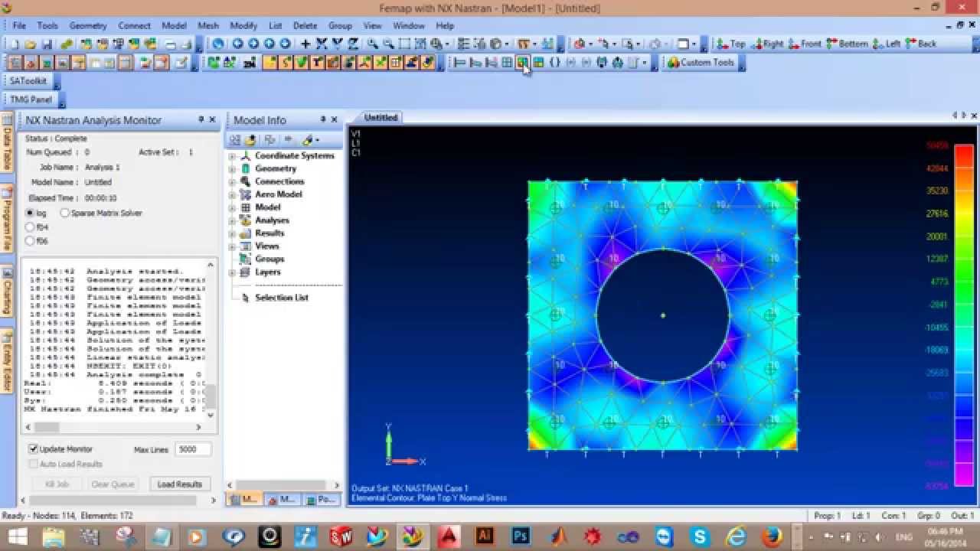Viewport: 980px width, 551px height.
Task: Switch to Back view orientation
Action: point(921,44)
